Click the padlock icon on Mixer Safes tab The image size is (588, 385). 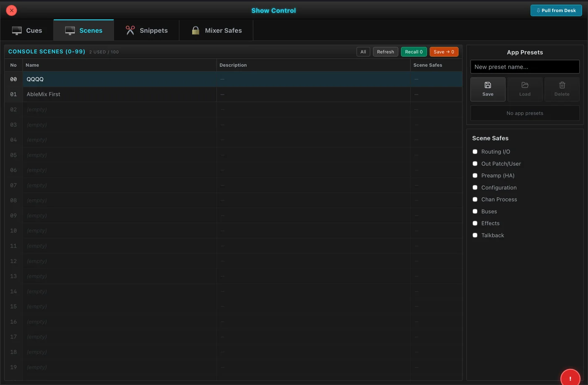[195, 30]
